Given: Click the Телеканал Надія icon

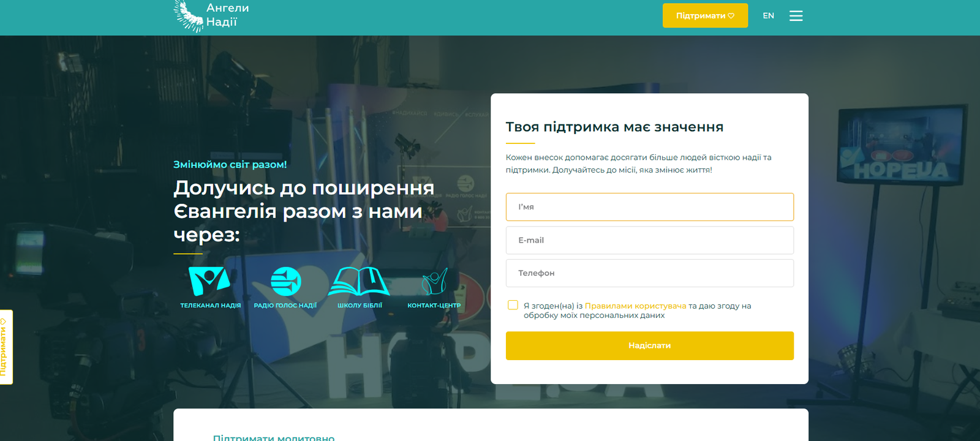Looking at the screenshot, I should point(209,282).
